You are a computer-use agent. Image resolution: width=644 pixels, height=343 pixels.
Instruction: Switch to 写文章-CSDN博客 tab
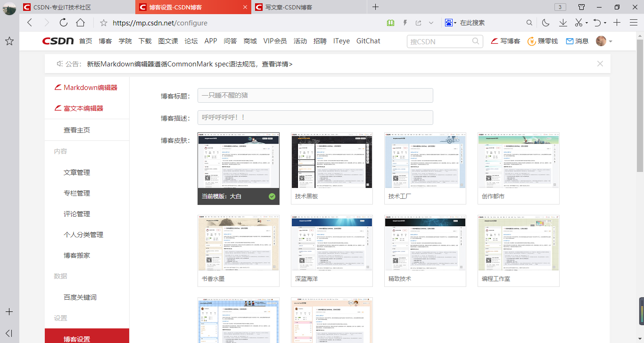309,7
